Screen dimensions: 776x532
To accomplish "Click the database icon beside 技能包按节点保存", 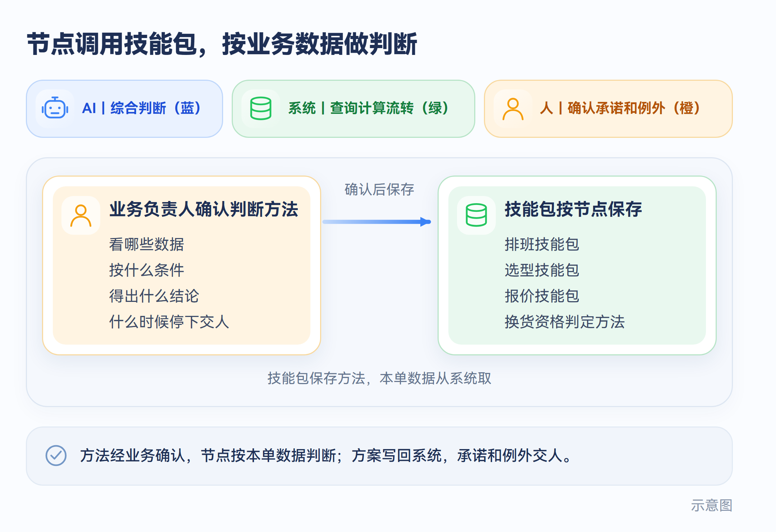I will coord(476,215).
